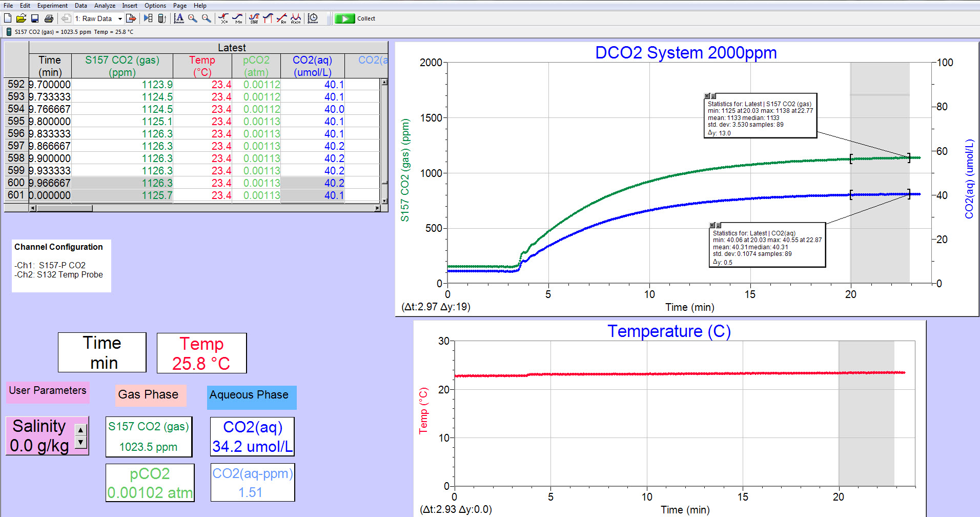Open the Analyze menu
The image size is (980, 517).
(104, 5)
